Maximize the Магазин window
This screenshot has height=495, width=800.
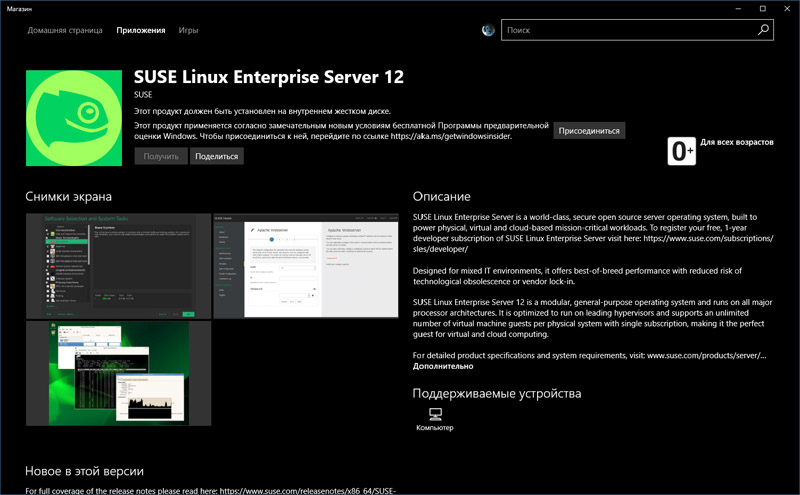click(763, 9)
